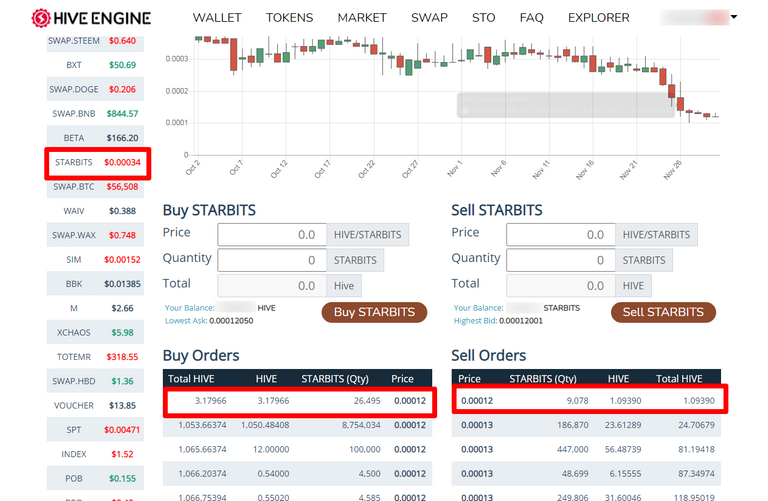Image resolution: width=768 pixels, height=501 pixels.
Task: Select the M token row
Action: coord(95,308)
